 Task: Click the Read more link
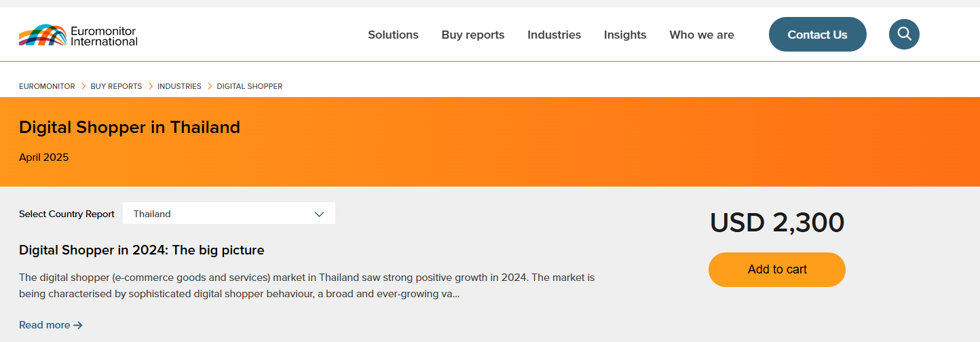(51, 325)
